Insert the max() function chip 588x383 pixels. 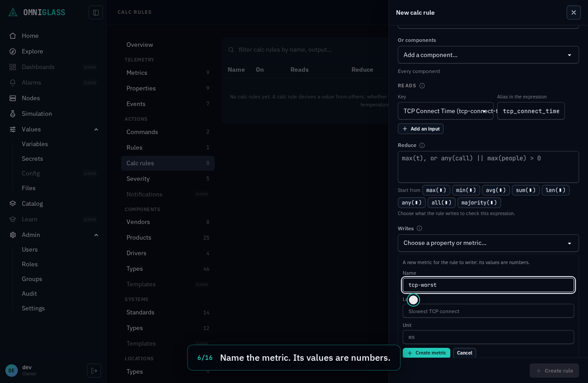point(436,190)
